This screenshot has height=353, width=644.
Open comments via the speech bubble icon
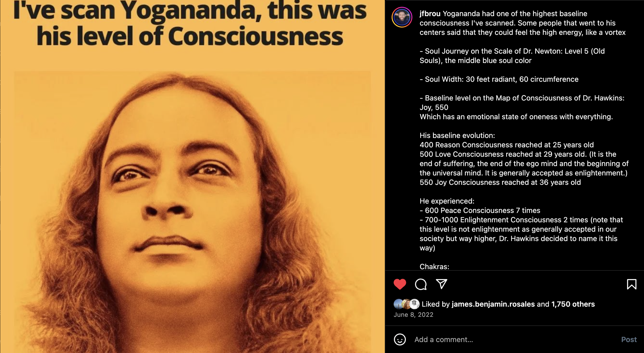pyautogui.click(x=421, y=284)
